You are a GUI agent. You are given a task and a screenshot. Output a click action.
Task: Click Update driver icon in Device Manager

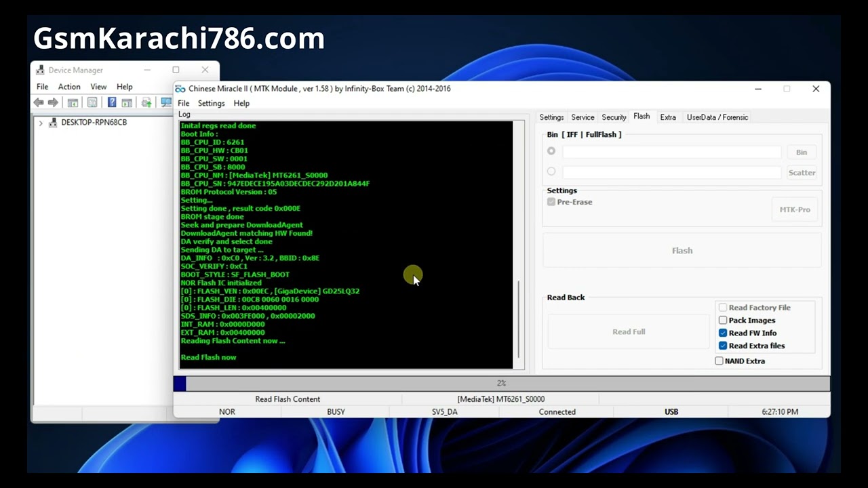click(x=146, y=102)
